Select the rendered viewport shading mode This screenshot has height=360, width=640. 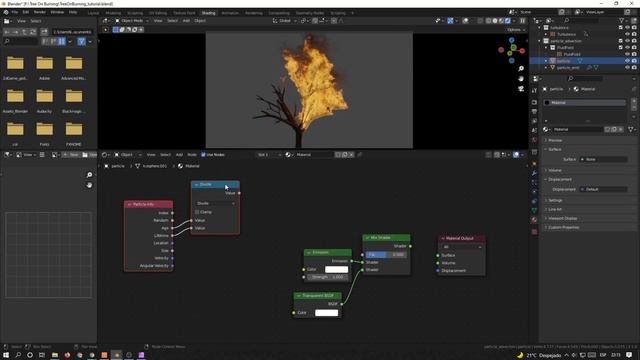pos(507,20)
